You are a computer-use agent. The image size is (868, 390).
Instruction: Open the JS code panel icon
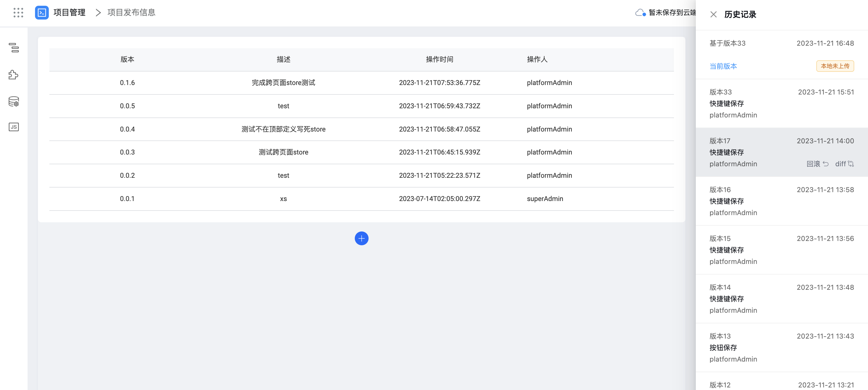pos(14,127)
